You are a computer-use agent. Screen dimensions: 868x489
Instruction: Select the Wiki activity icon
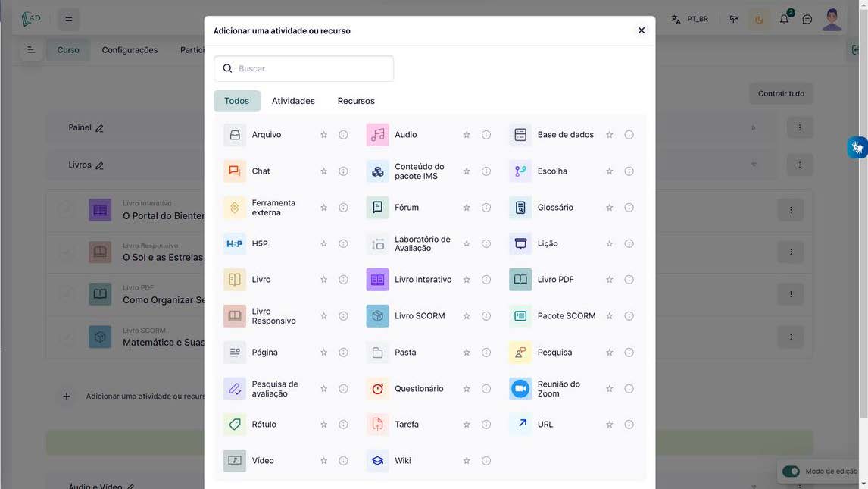pos(377,461)
